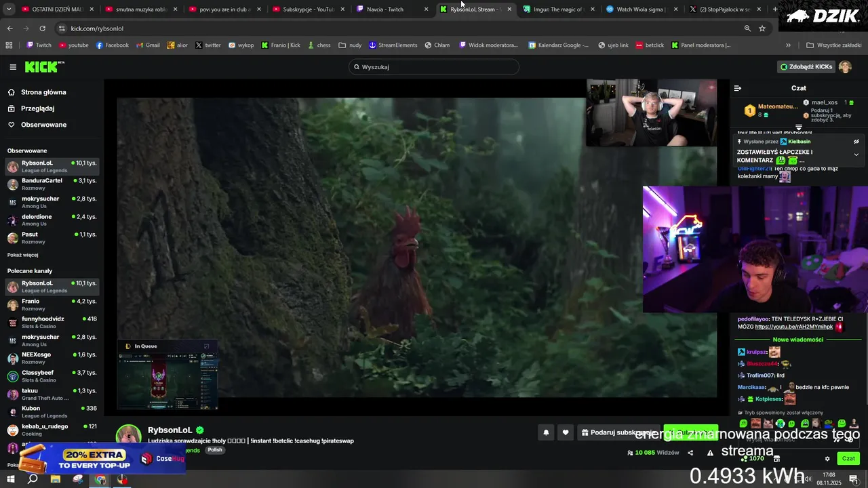Image resolution: width=868 pixels, height=488 pixels.
Task: Report stream with the warning triangle icon
Action: pyautogui.click(x=710, y=453)
